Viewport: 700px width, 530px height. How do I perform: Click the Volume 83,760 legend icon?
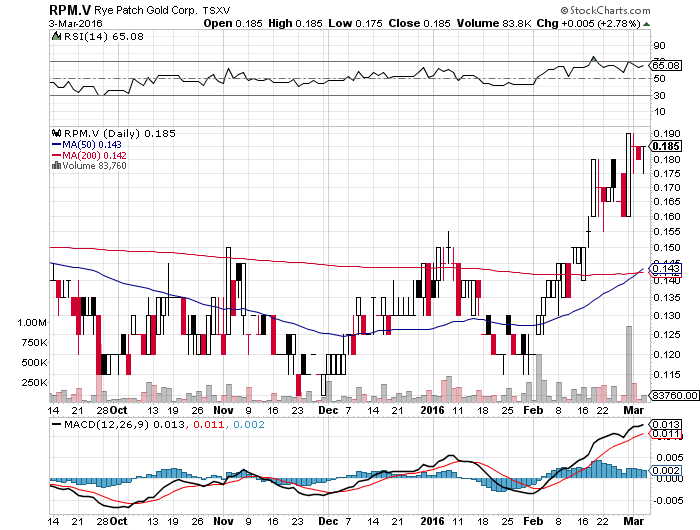[x=54, y=165]
